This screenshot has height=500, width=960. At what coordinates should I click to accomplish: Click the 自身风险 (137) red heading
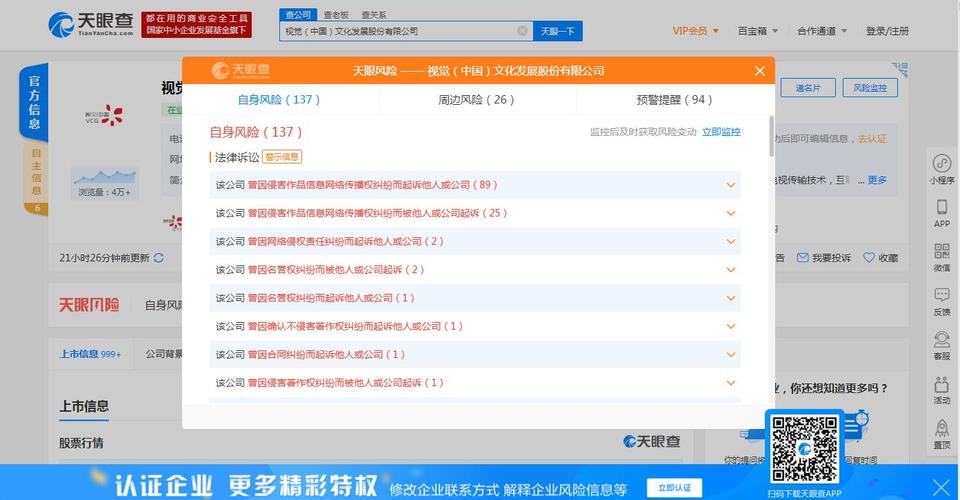256,132
